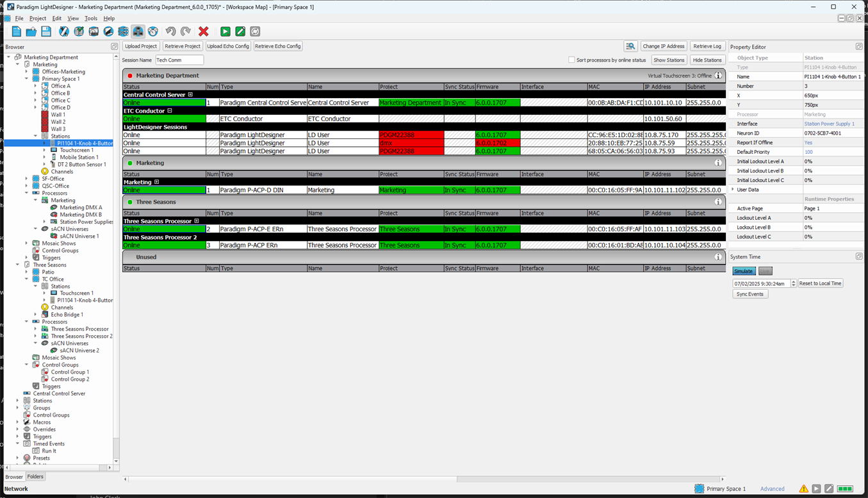Click the Session Name text field
Viewport: 868px width, 498px height.
click(x=179, y=60)
